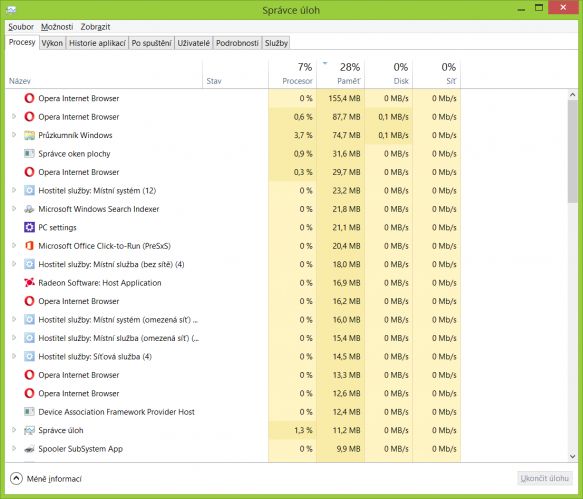This screenshot has width=583, height=499.
Task: Click the 3,7 % processor value
Action: click(303, 135)
